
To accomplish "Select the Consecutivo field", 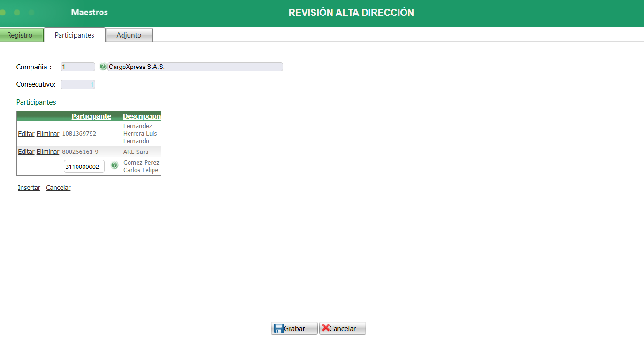I will click(x=77, y=84).
